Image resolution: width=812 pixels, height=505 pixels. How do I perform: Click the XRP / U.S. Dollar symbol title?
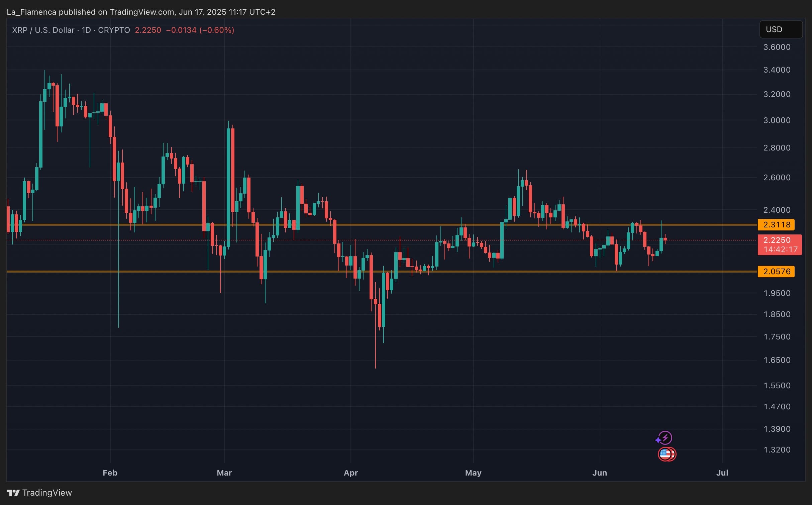point(43,30)
